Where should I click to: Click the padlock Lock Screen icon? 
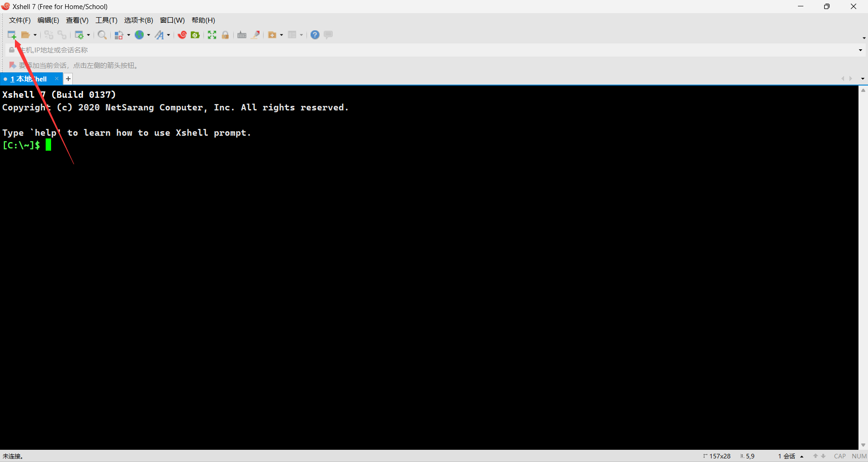225,35
